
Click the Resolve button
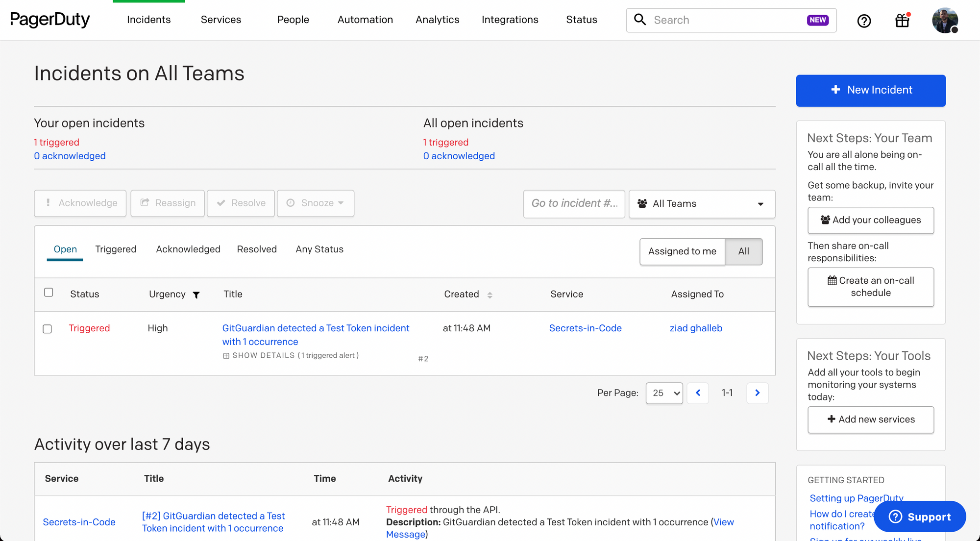pyautogui.click(x=241, y=203)
